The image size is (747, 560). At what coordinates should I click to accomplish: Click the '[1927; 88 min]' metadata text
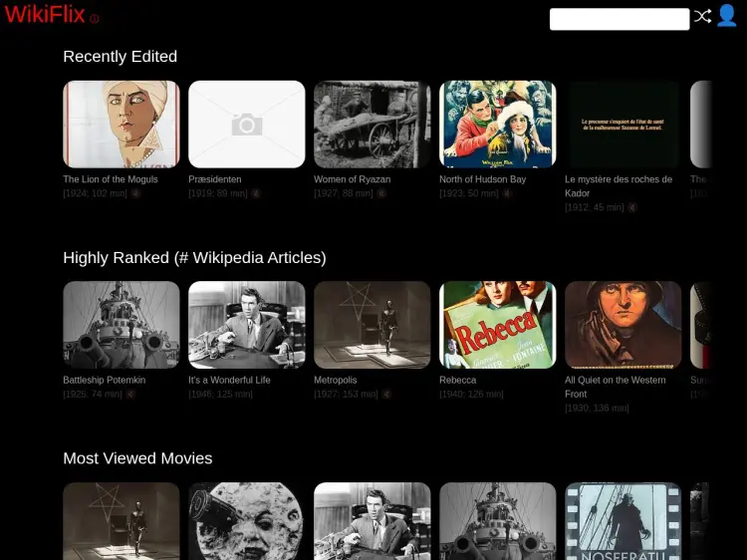344,193
